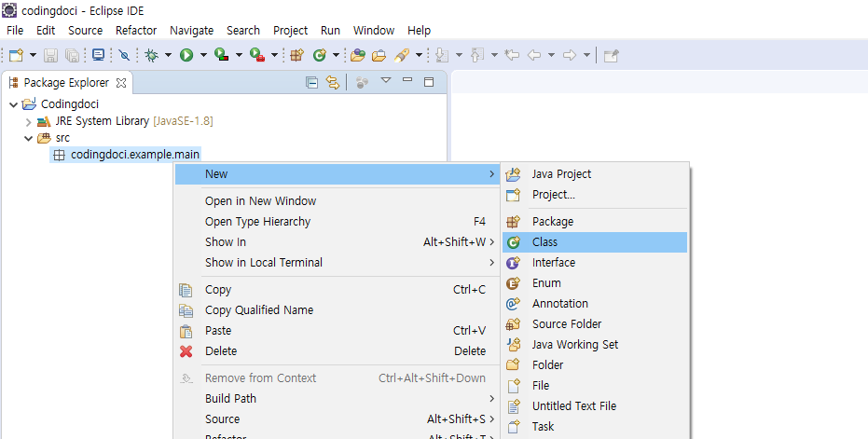Open the Navigate menu
Screen dimensions: 868x439
[191, 31]
